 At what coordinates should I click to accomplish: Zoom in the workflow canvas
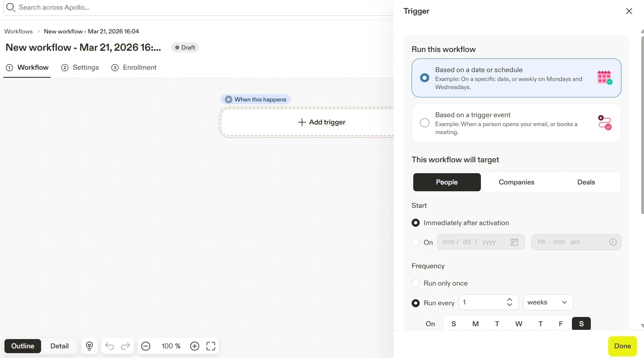click(195, 346)
